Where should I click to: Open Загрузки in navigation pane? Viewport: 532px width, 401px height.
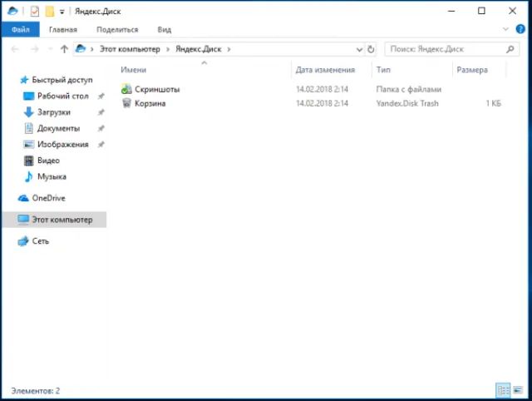click(54, 112)
